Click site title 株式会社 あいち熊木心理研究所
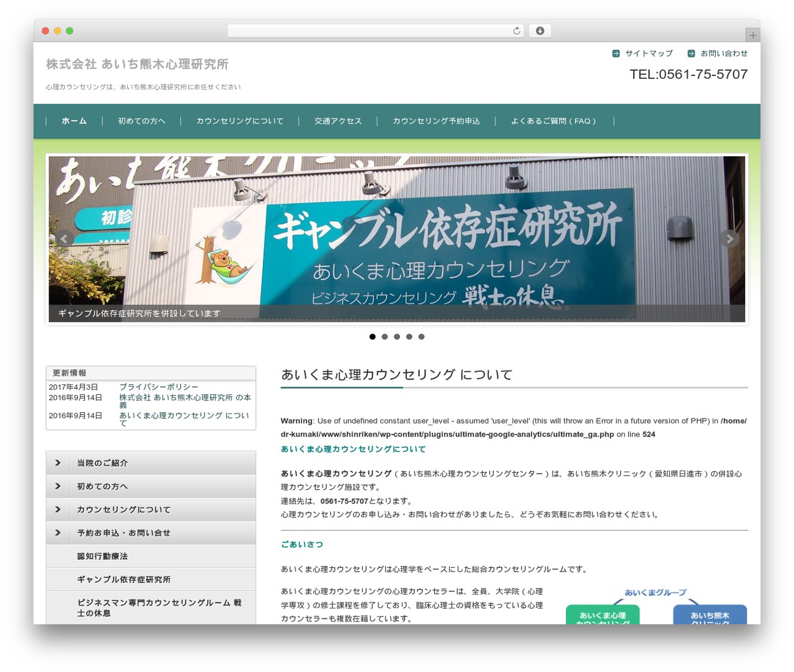Image resolution: width=794 pixels, height=672 pixels. [137, 64]
